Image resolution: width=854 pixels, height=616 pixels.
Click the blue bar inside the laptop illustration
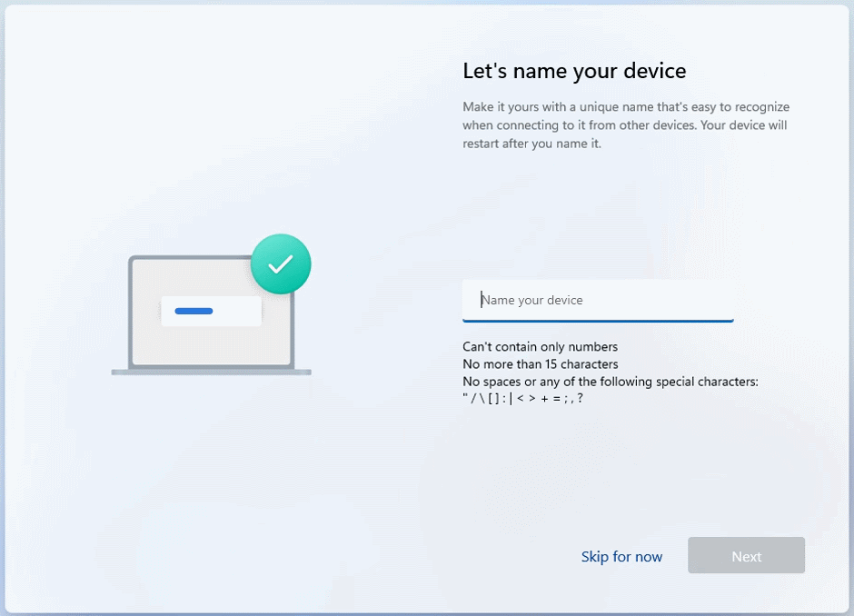pos(194,312)
